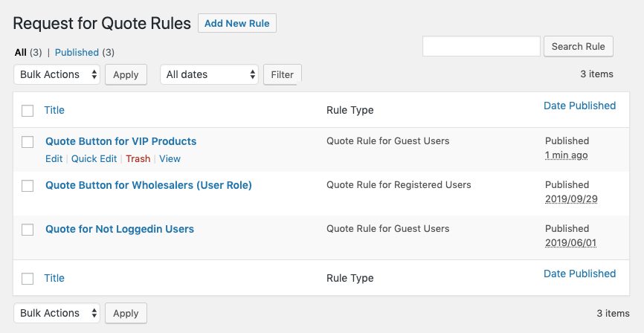Check the Quote Button for VIP Products row

pyautogui.click(x=28, y=141)
